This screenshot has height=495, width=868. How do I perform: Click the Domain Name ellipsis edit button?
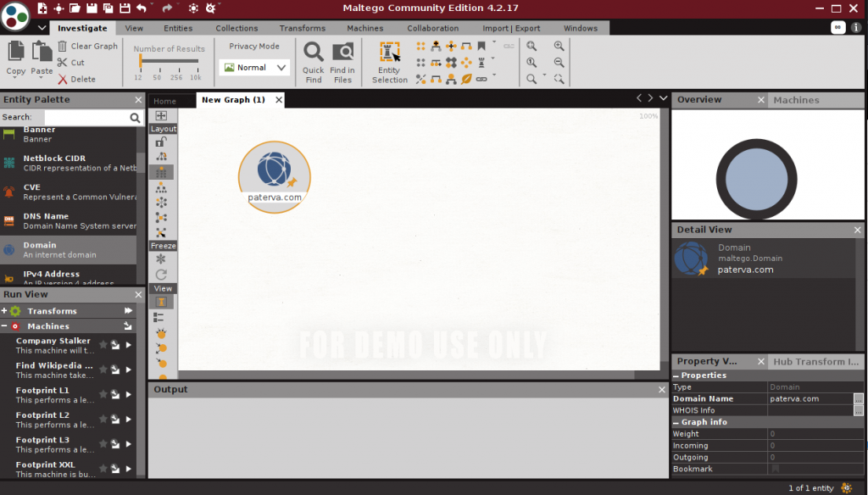[x=858, y=398]
